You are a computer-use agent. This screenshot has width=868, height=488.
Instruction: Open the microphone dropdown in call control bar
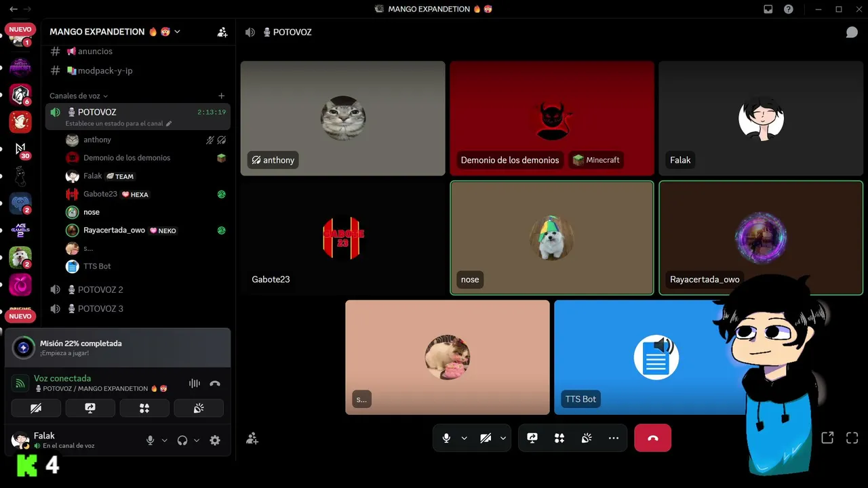click(x=465, y=439)
